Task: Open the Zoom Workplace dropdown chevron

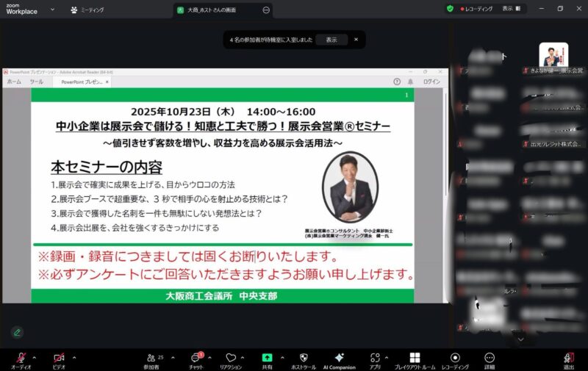Action: [52, 10]
